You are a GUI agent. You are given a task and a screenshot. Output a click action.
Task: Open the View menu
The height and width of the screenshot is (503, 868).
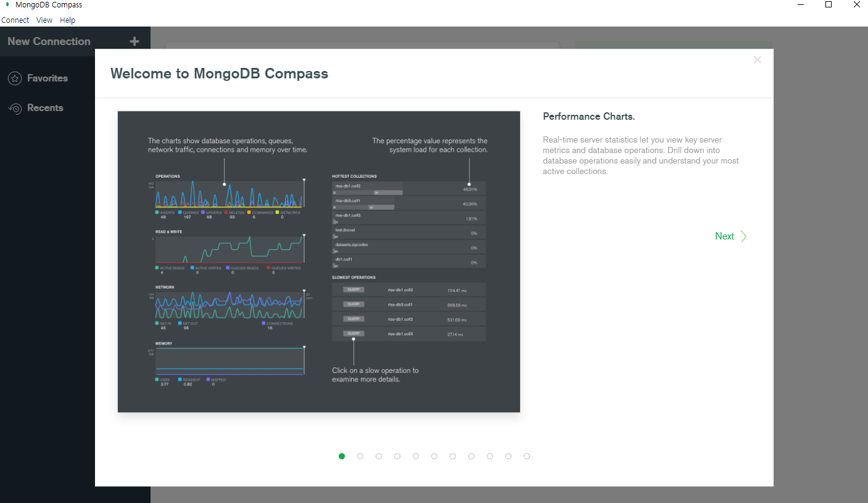pos(44,20)
